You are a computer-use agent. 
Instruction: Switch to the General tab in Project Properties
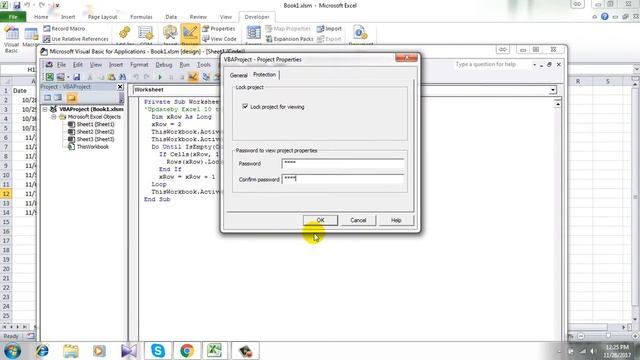(238, 75)
